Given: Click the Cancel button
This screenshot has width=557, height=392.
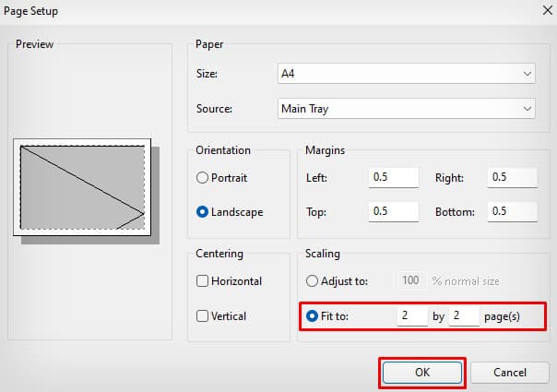Looking at the screenshot, I should coord(510,373).
